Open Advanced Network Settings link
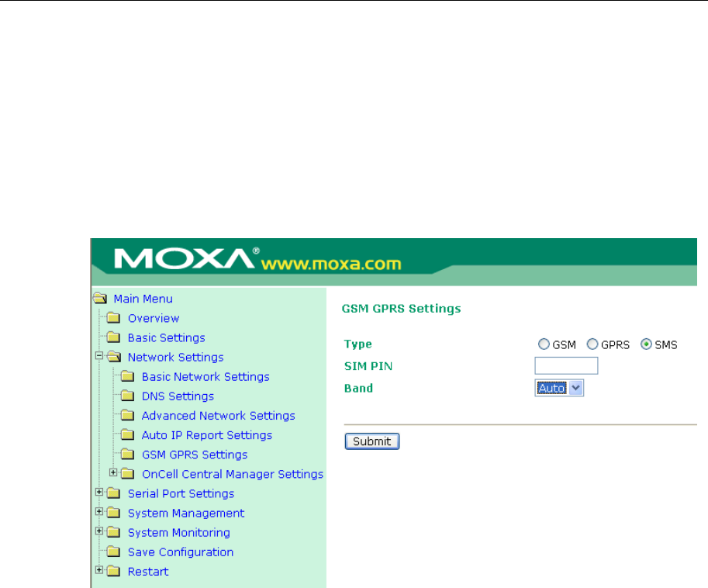This screenshot has height=588, width=708. (x=219, y=415)
